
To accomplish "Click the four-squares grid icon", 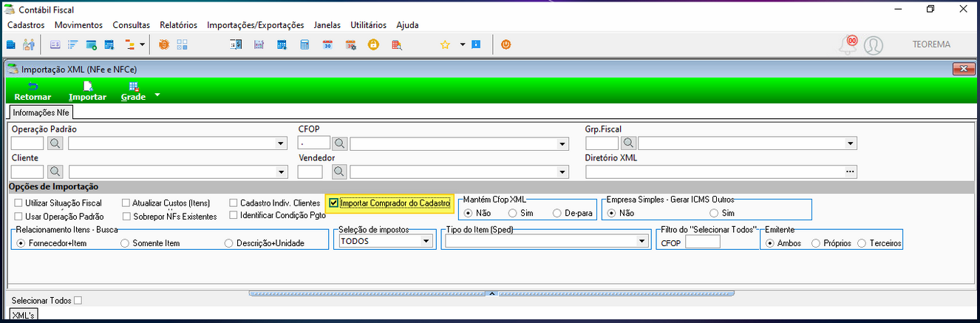I will coord(182,44).
